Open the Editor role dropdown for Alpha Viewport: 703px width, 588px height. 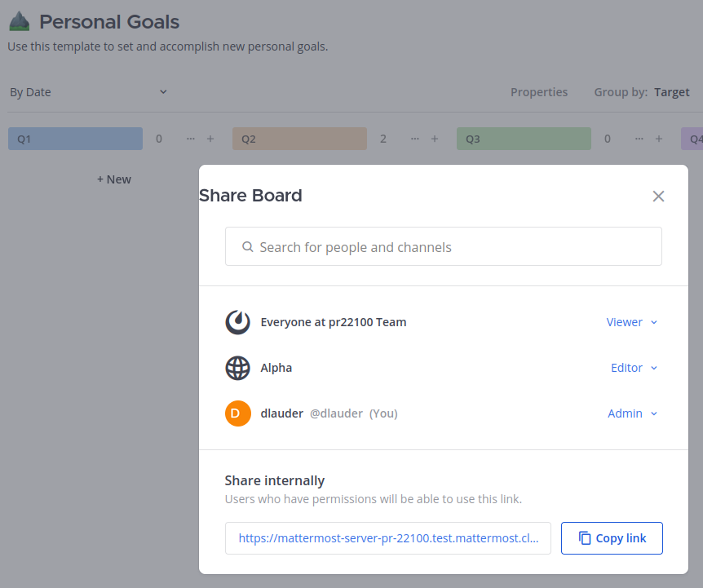634,368
